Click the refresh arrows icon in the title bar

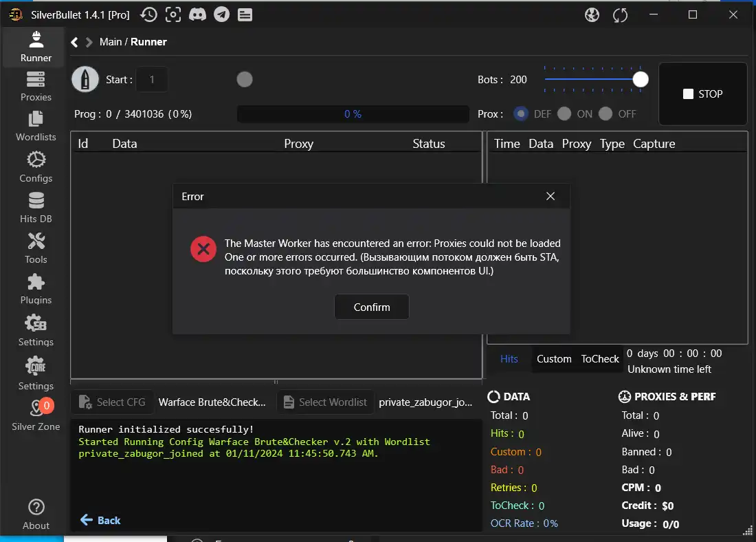coord(620,15)
